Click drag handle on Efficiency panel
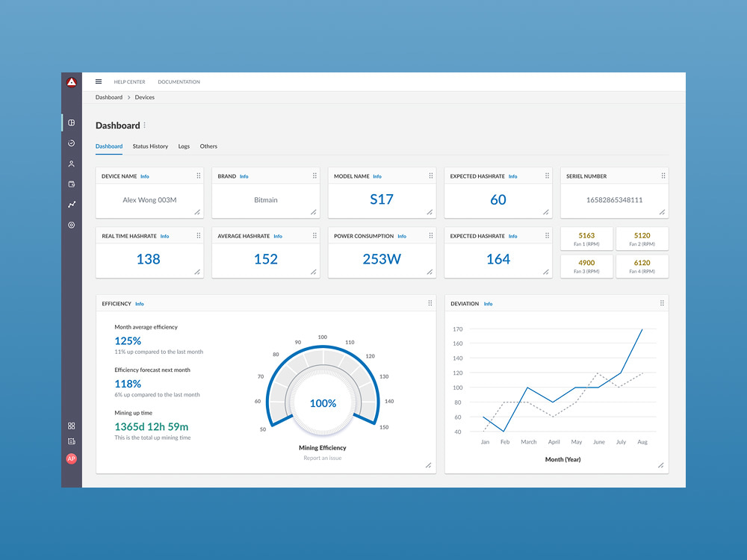The height and width of the screenshot is (560, 747). (430, 303)
